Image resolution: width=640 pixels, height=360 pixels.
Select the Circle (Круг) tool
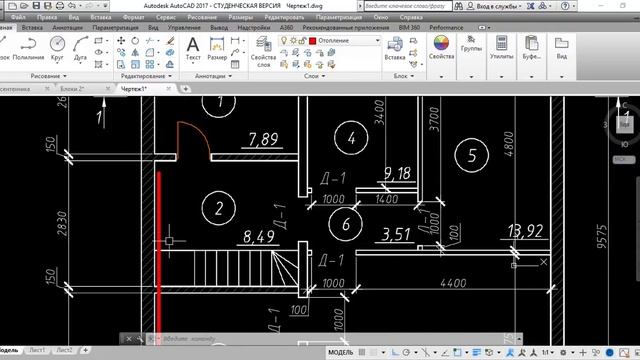point(57,49)
